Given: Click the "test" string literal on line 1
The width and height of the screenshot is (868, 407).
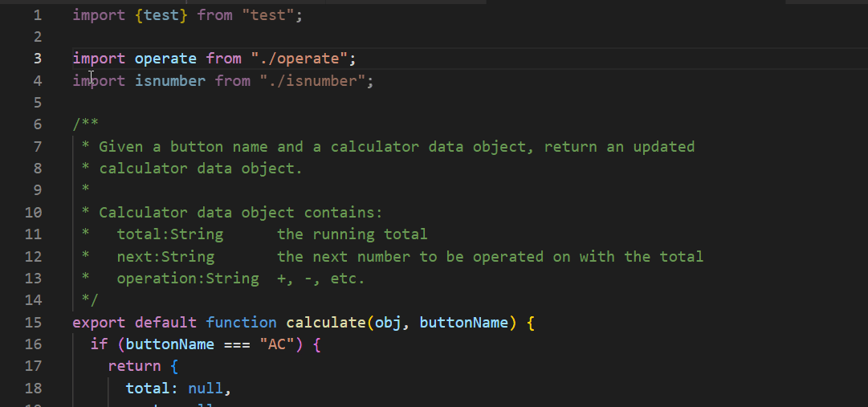Looking at the screenshot, I should [x=268, y=15].
